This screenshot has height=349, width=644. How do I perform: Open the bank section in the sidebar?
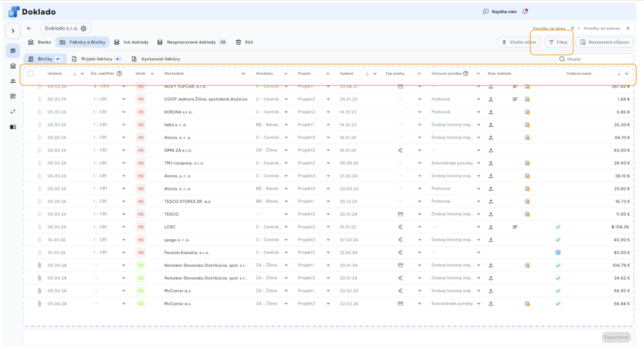(x=13, y=66)
